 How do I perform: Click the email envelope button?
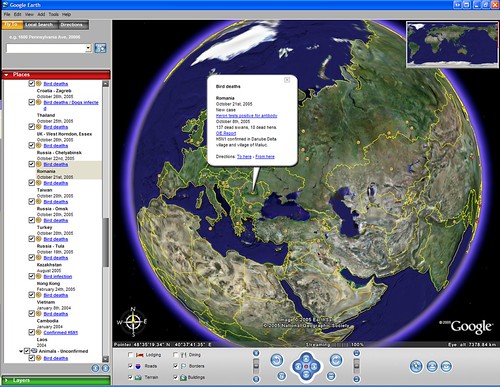(447, 366)
